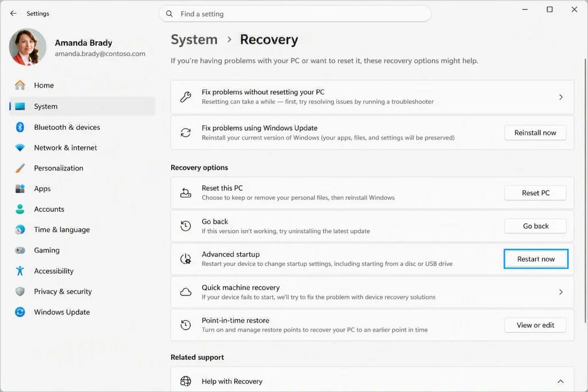The image size is (588, 392).
Task: Maximize the Settings window
Action: pyautogui.click(x=550, y=9)
